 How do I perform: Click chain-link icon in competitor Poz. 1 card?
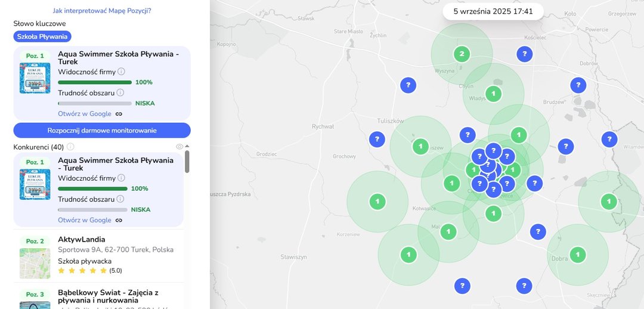tap(119, 220)
